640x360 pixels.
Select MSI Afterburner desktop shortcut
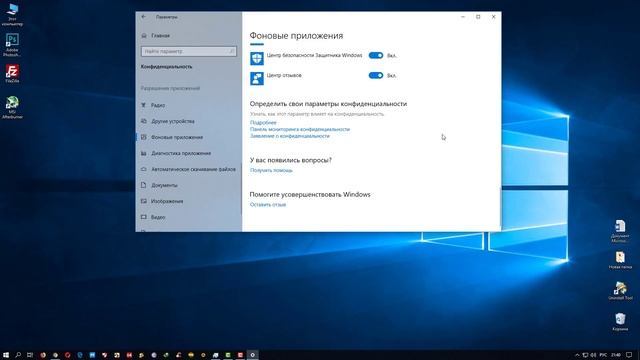(x=12, y=107)
